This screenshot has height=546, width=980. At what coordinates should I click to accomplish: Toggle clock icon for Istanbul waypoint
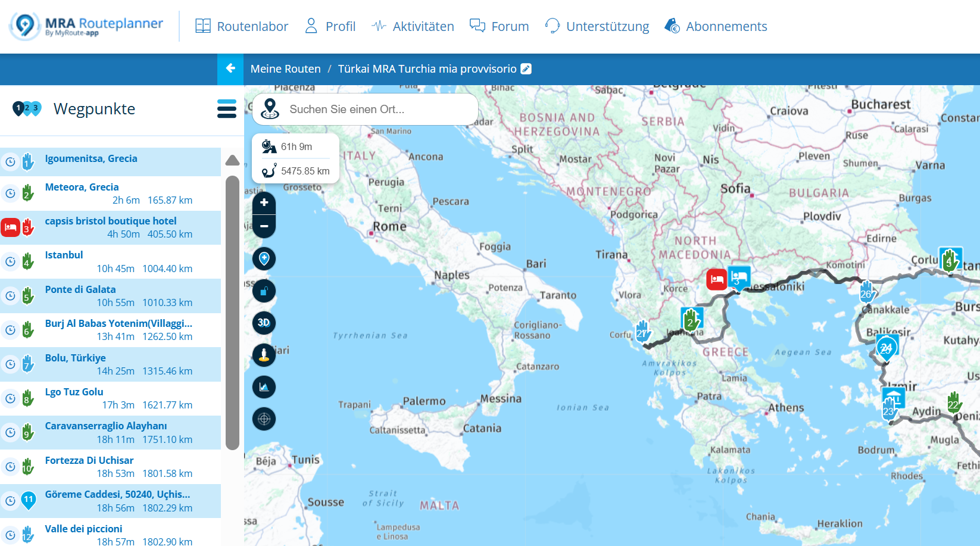[10, 261]
